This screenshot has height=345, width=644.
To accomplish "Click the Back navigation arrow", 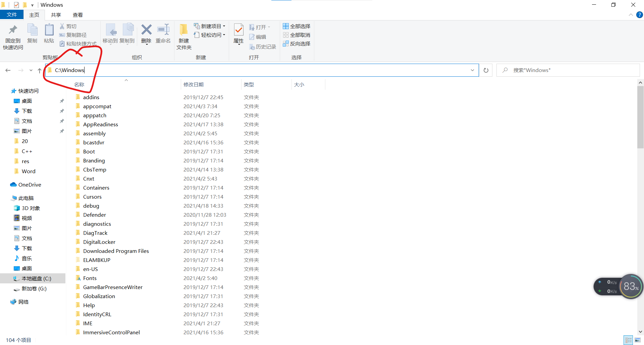I will (x=8, y=70).
